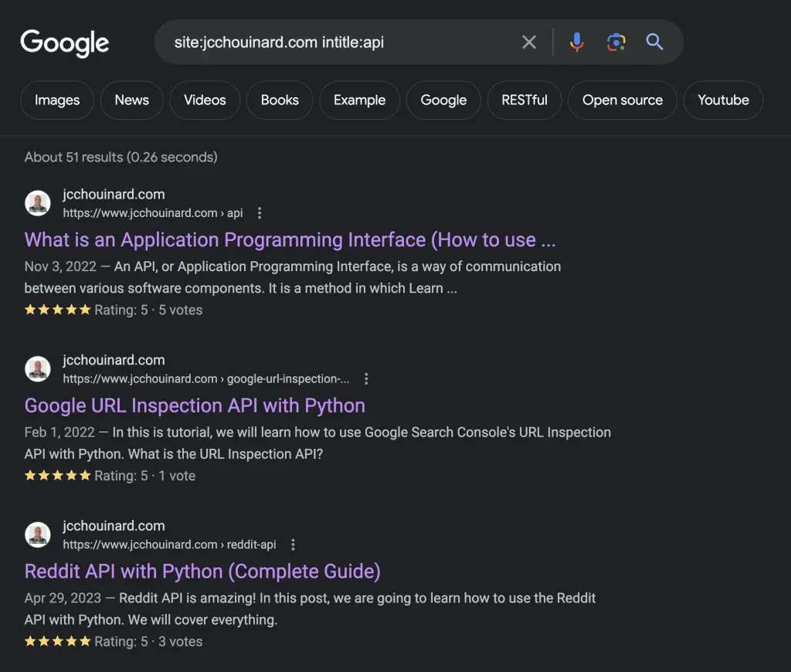Click the 'Rating: 5 · 1 vote' text
The width and height of the screenshot is (791, 672).
pos(144,476)
